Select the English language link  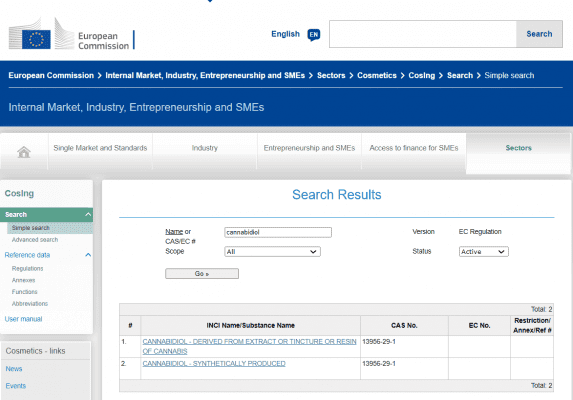285,34
